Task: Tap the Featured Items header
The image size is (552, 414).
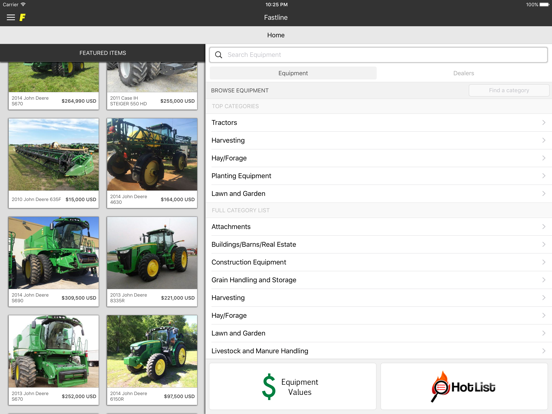Action: pos(102,53)
